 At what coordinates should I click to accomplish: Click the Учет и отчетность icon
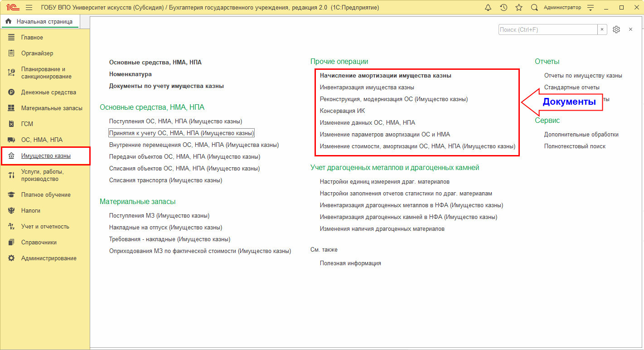pyautogui.click(x=11, y=226)
